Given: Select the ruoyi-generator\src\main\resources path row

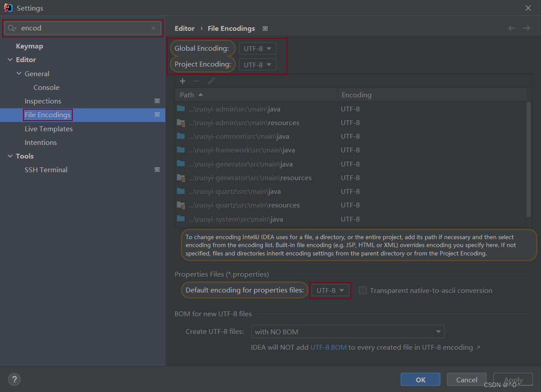Looking at the screenshot, I should coord(351,178).
